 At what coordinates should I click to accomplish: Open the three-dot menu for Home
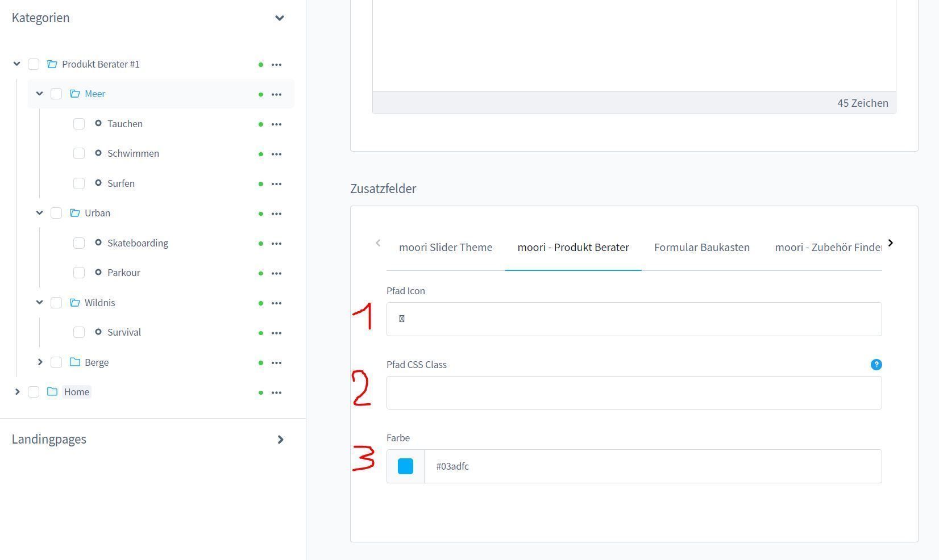[x=276, y=392]
